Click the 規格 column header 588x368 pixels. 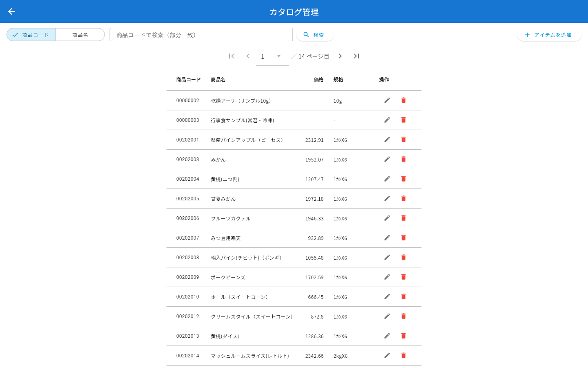click(x=338, y=80)
